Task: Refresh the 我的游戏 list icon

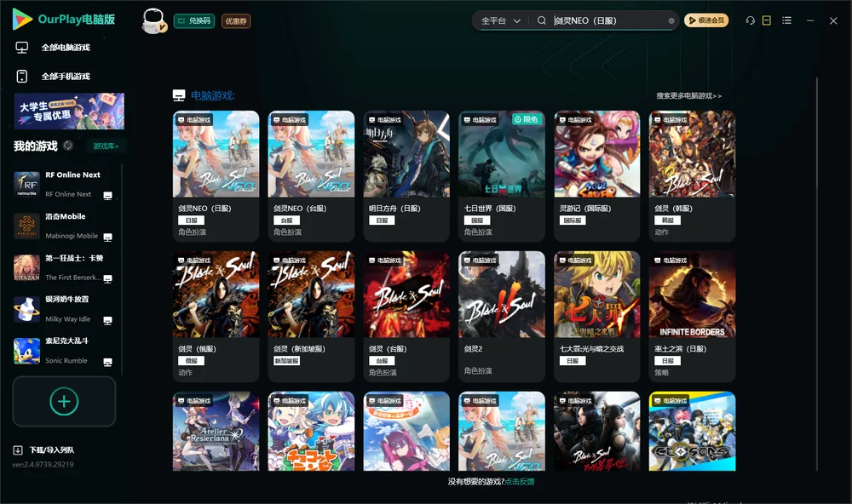Action: pyautogui.click(x=68, y=146)
